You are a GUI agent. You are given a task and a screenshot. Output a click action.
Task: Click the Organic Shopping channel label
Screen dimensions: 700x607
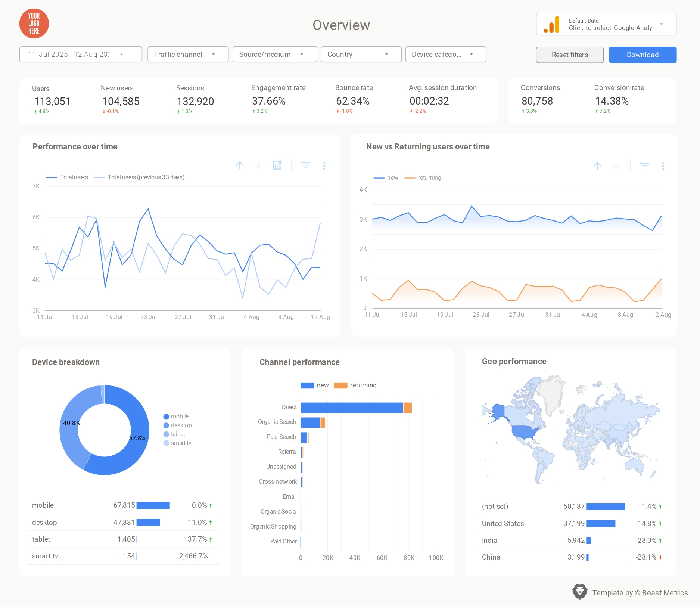click(x=273, y=527)
